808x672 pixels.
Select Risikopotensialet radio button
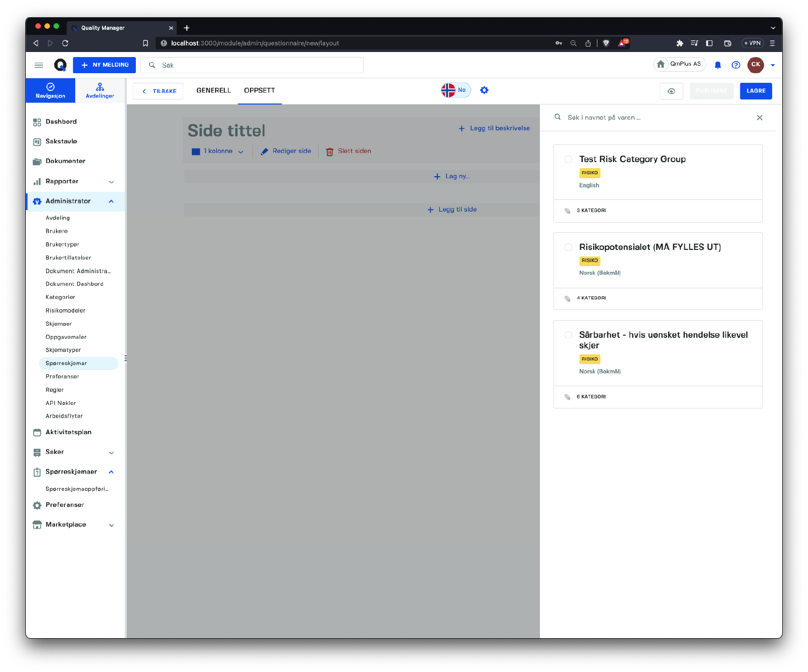[568, 247]
